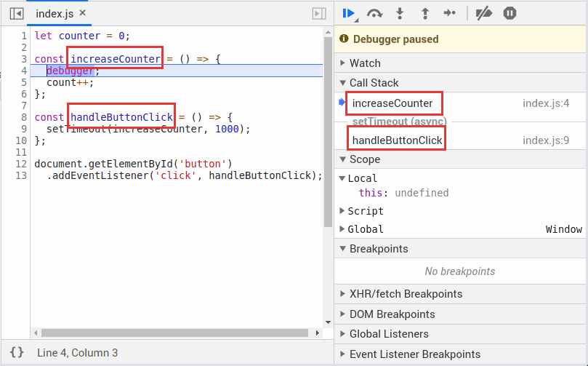
Task: Click the Step out of function icon
Action: pyautogui.click(x=424, y=13)
